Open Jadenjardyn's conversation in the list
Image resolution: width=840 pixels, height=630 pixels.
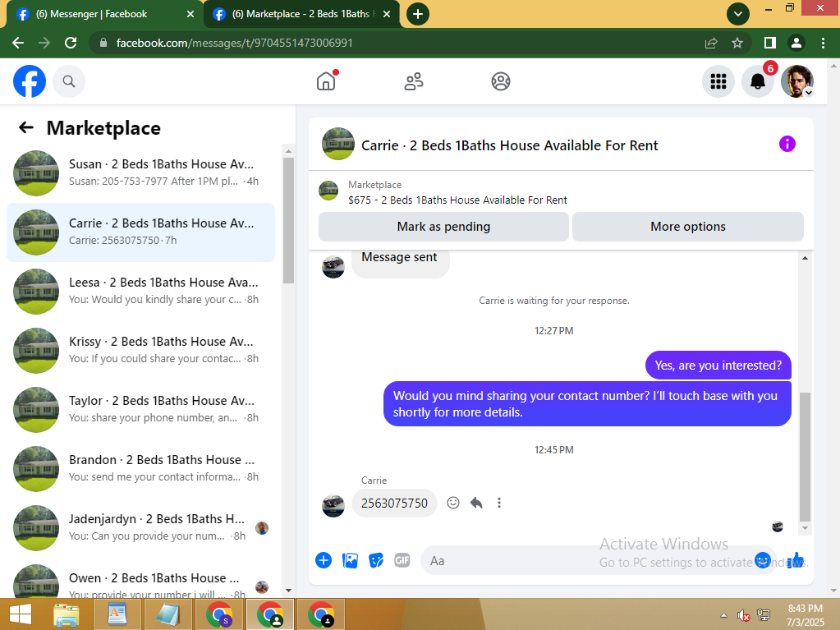(140, 528)
